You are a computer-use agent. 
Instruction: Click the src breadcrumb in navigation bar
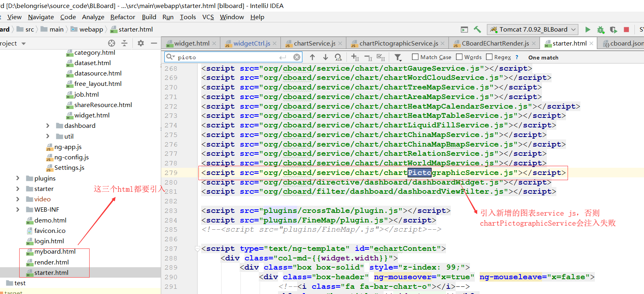[x=26, y=29]
